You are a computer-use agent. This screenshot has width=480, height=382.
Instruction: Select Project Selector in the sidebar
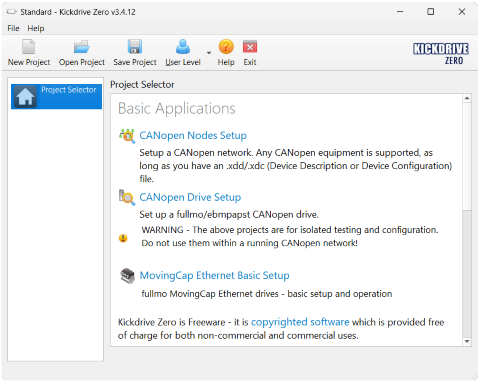pos(56,96)
